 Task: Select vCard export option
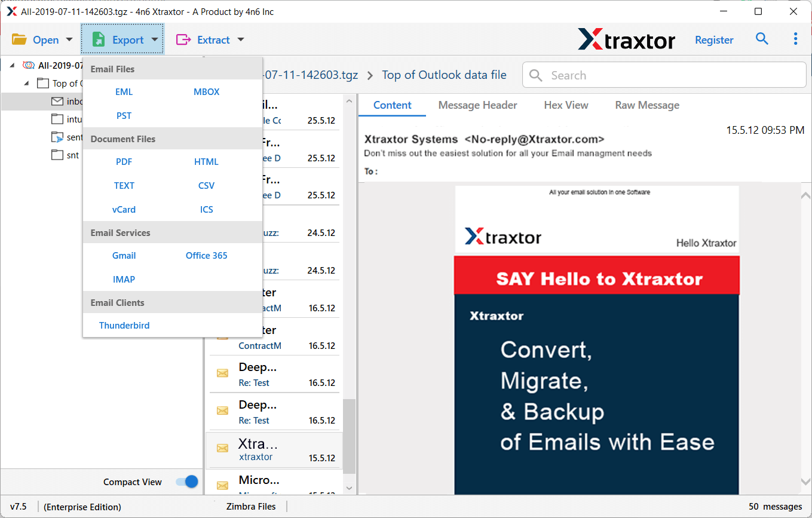pyautogui.click(x=124, y=210)
